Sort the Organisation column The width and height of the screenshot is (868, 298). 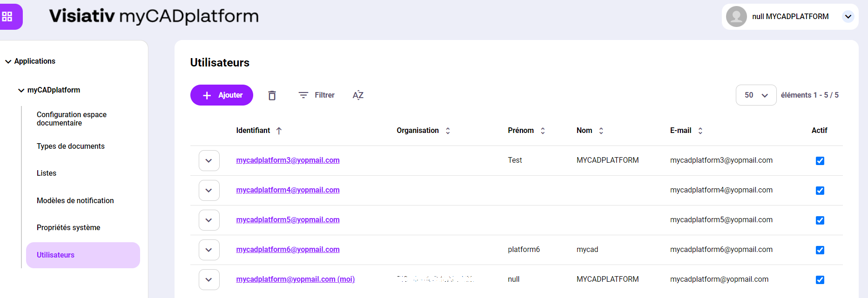point(448,131)
